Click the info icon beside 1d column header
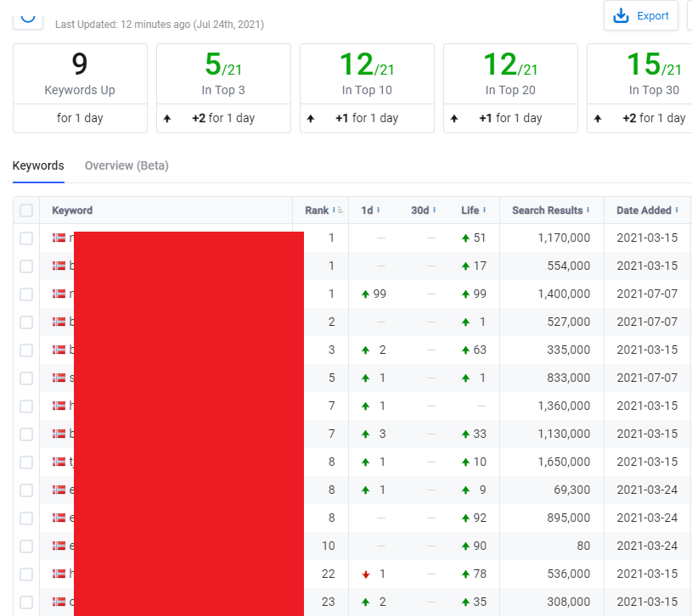Screen dimensions: 692x616 [x=378, y=210]
